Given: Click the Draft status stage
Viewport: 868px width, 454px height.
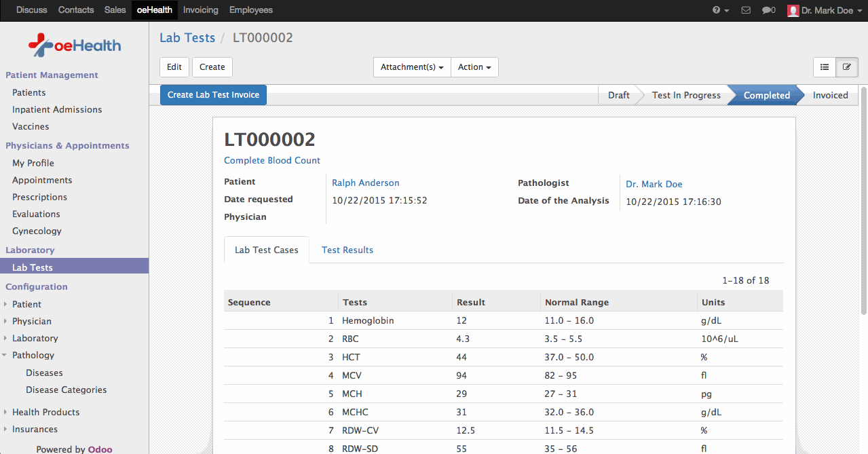Looking at the screenshot, I should [619, 95].
